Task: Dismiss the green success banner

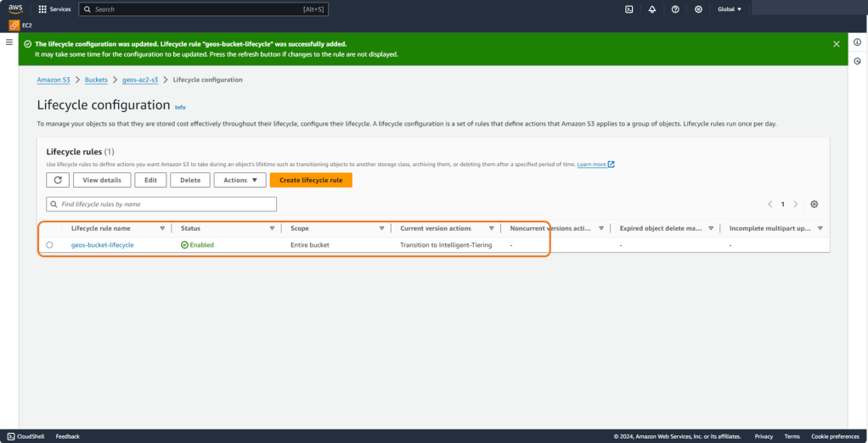Action: [x=836, y=43]
